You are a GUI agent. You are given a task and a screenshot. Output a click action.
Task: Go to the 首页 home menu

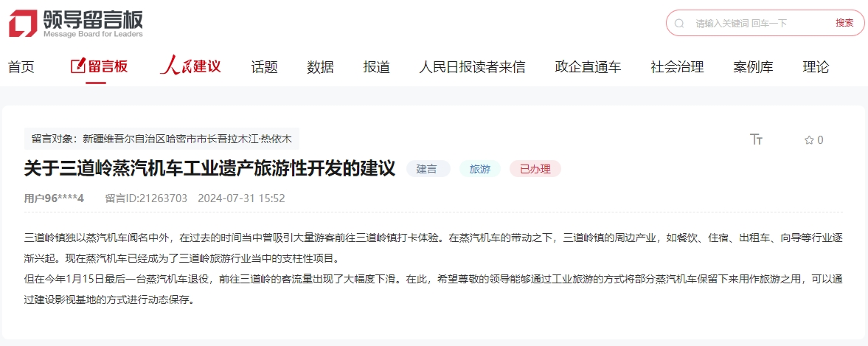[x=21, y=68]
